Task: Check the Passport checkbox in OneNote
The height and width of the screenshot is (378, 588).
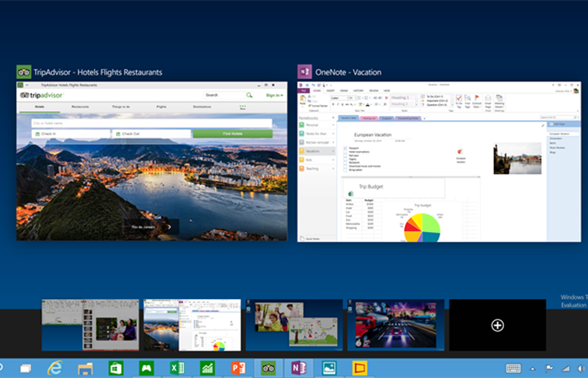Action: point(345,148)
